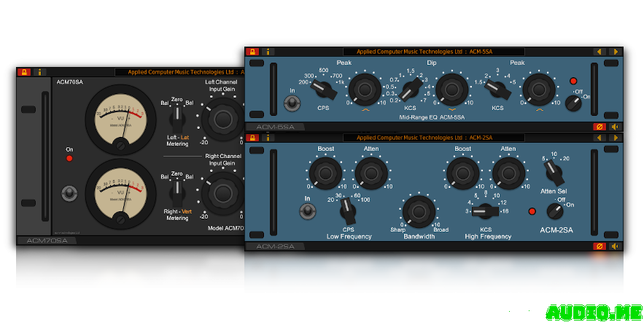Flip the In toggle switch on ACM-2SA
Screen dimensions: 644x322
(x=307, y=211)
